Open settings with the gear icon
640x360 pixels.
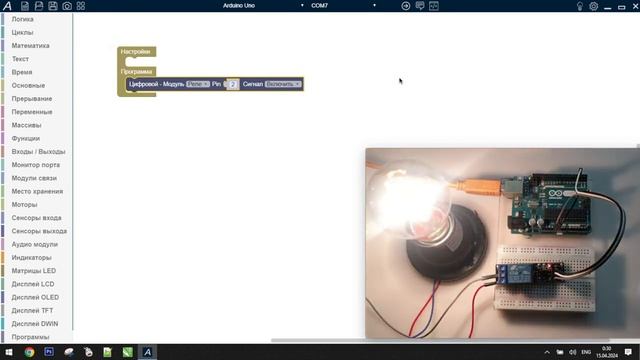click(593, 6)
